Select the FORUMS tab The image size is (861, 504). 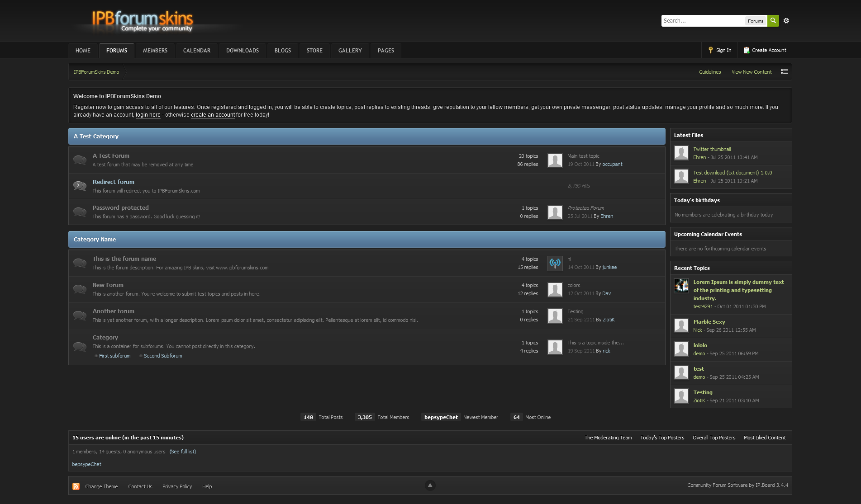coord(117,51)
